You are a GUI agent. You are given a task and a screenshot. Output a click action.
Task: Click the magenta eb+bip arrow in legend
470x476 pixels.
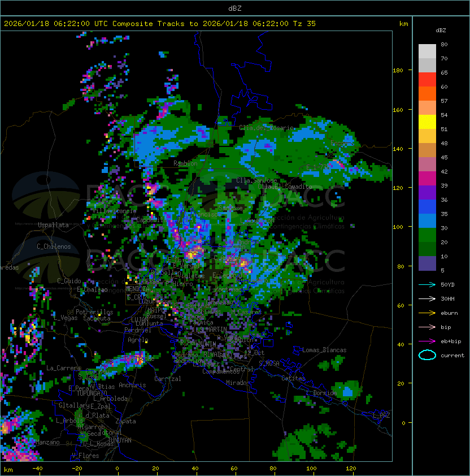(427, 341)
